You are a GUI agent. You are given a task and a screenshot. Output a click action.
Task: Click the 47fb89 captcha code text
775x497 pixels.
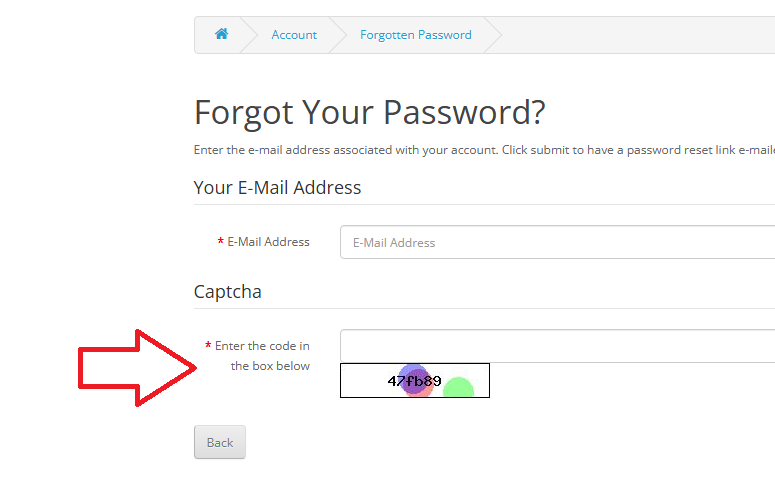(x=414, y=381)
